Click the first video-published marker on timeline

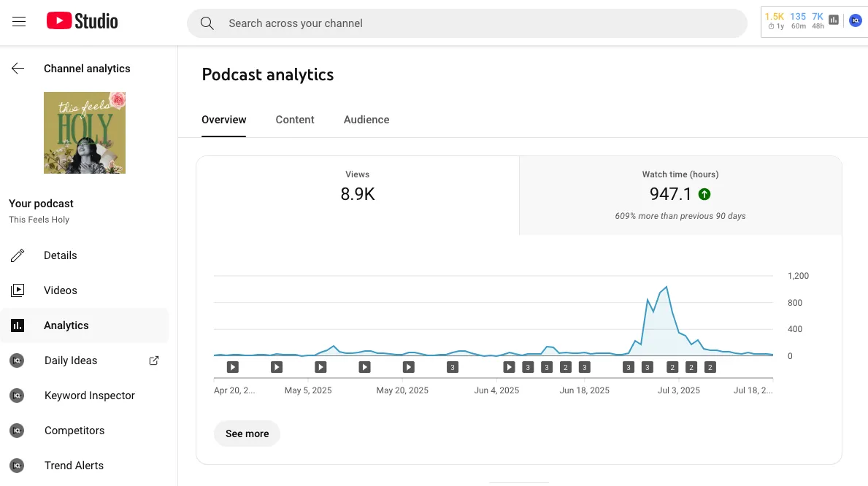[232, 367]
